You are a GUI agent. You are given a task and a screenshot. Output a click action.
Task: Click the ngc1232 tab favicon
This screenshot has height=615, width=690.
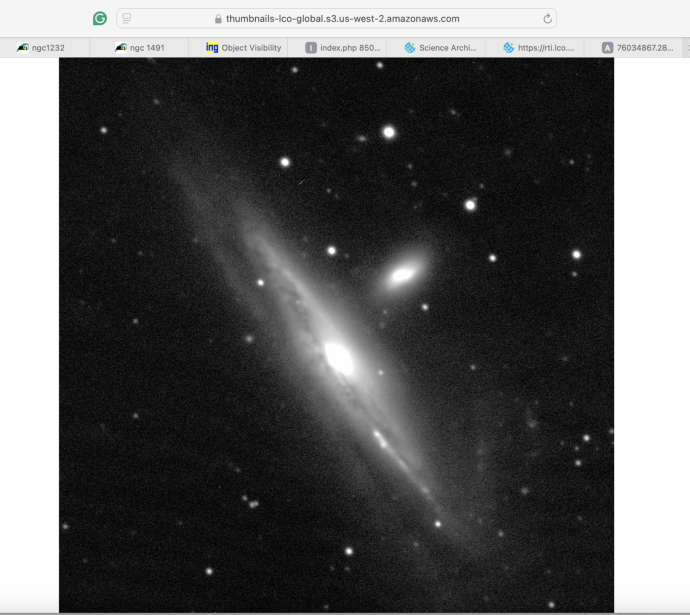(x=23, y=48)
